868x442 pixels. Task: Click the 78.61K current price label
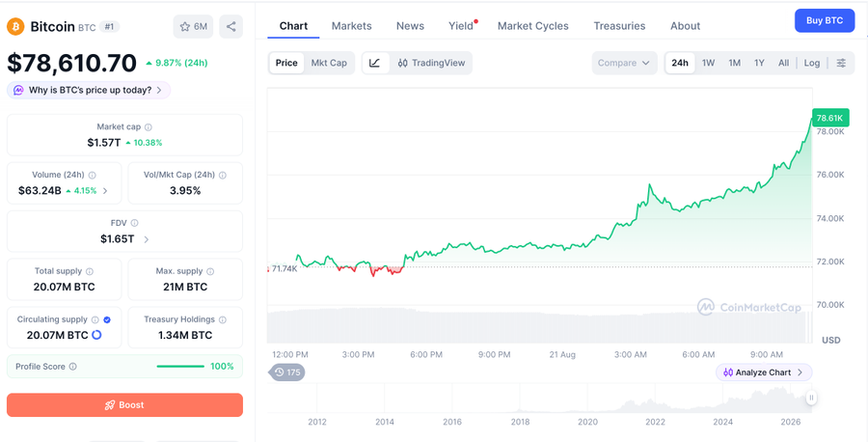click(829, 118)
